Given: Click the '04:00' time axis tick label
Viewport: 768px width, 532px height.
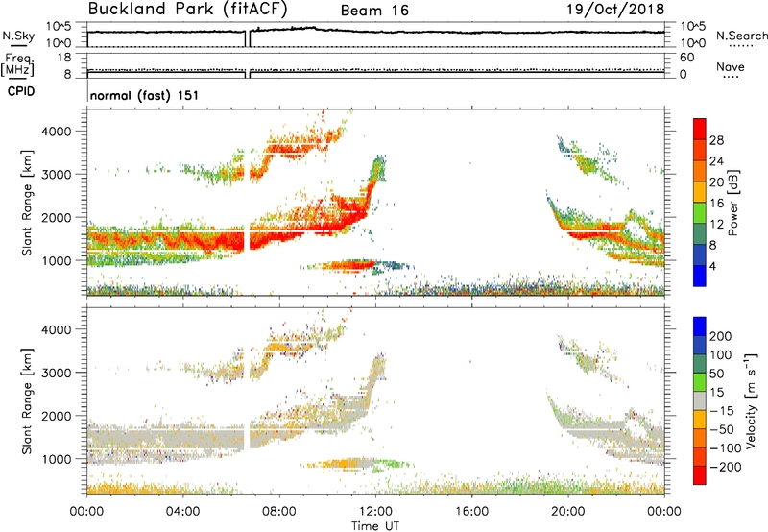Looking at the screenshot, I should point(182,512).
